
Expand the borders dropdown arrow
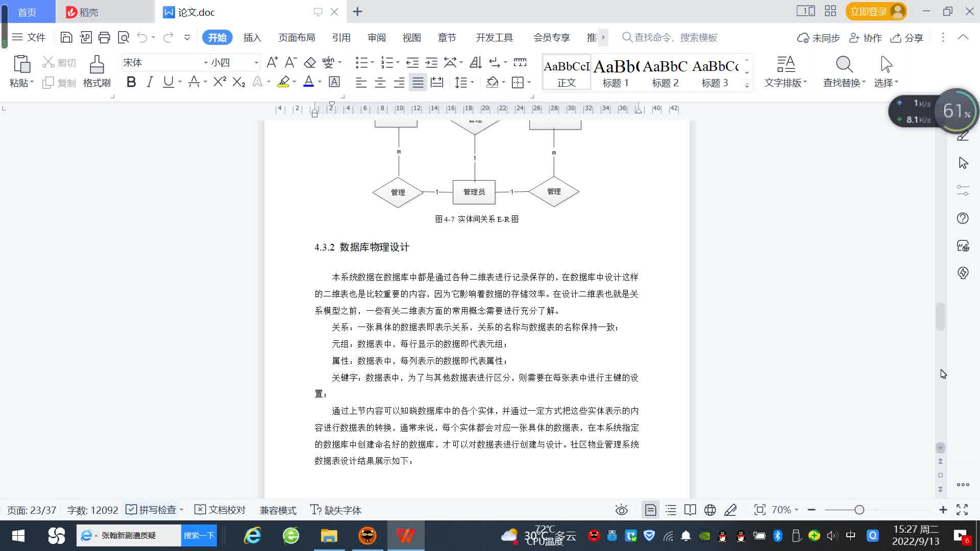529,82
